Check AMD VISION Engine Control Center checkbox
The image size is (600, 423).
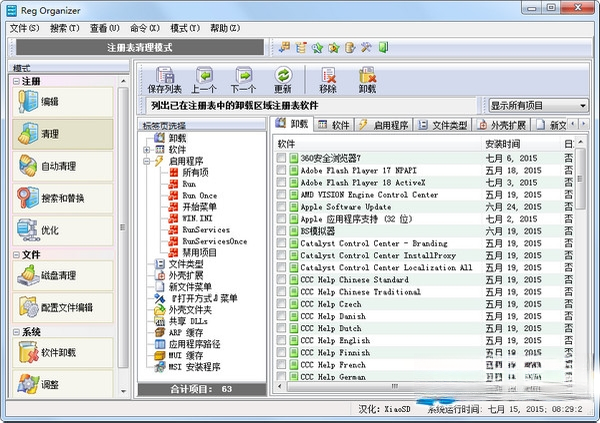pyautogui.click(x=281, y=194)
